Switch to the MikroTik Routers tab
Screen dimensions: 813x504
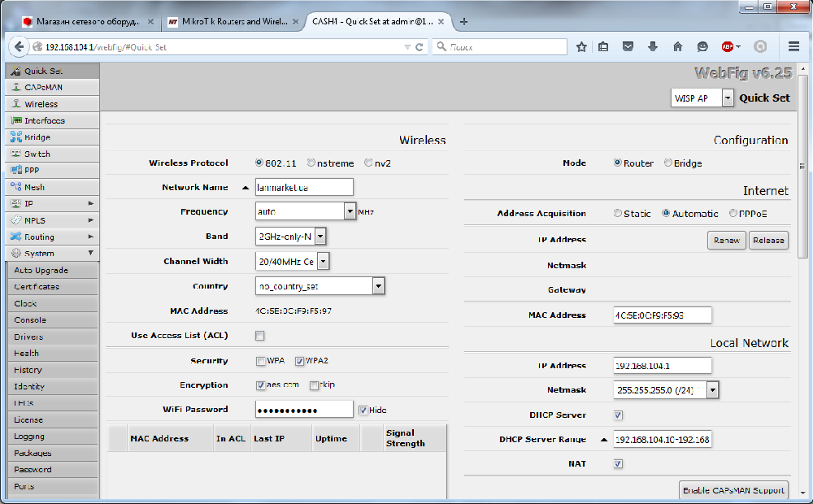(x=232, y=22)
